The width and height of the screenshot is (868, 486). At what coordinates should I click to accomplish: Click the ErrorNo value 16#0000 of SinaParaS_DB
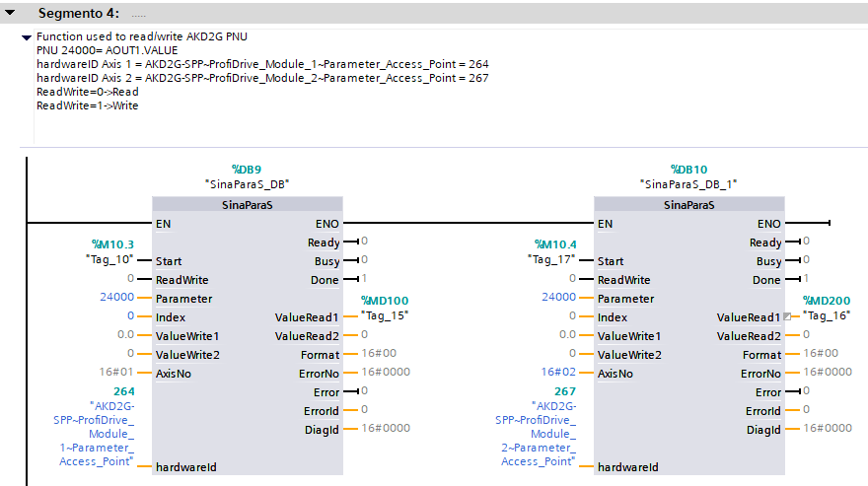[386, 372]
